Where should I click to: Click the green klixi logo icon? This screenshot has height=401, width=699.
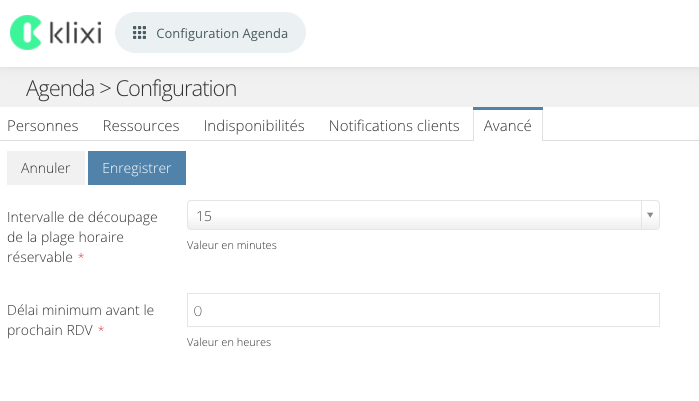point(26,33)
